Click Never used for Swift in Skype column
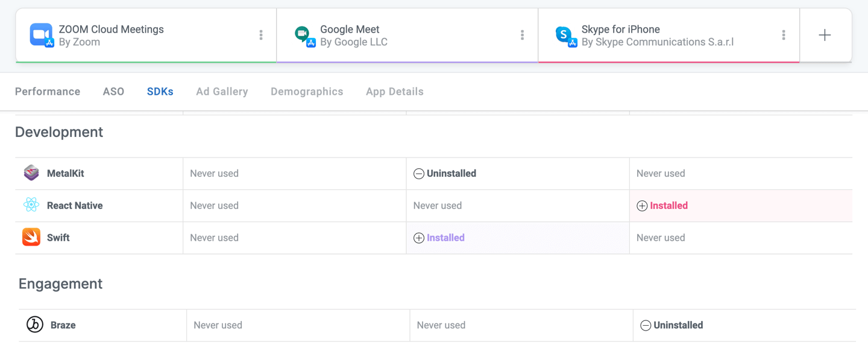The image size is (868, 362). [661, 238]
